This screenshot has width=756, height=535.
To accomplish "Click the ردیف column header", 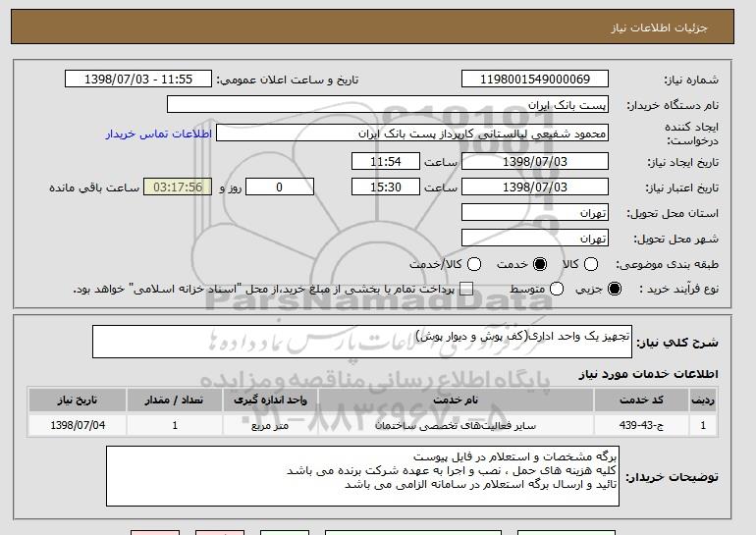I will pyautogui.click(x=703, y=401).
